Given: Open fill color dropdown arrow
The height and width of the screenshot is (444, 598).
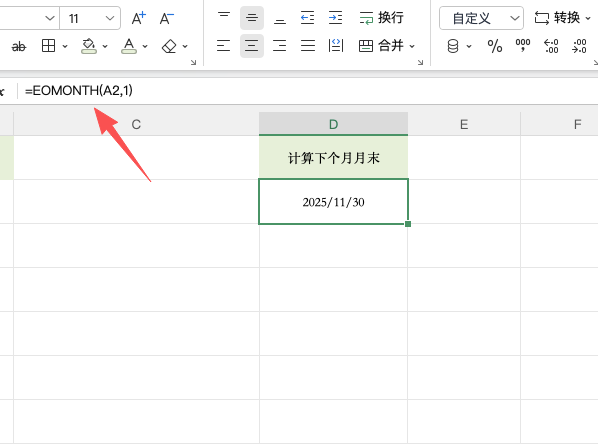Looking at the screenshot, I should pyautogui.click(x=105, y=47).
